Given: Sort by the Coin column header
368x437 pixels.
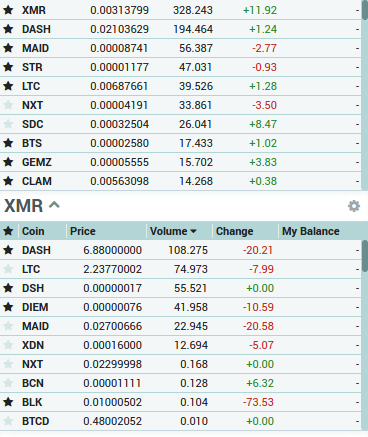Looking at the screenshot, I should coord(33,231).
